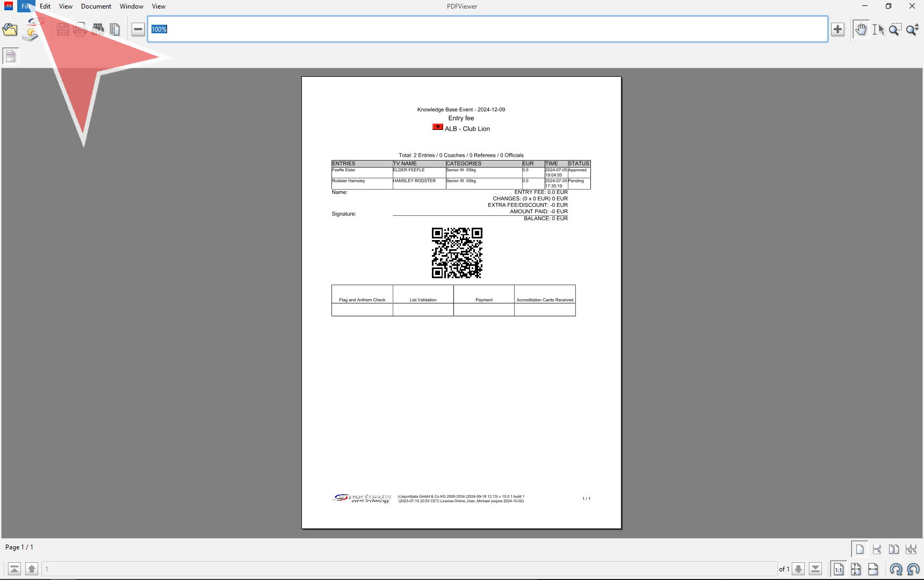This screenshot has width=924, height=580.
Task: Toggle the hand pan tool
Action: click(x=861, y=30)
